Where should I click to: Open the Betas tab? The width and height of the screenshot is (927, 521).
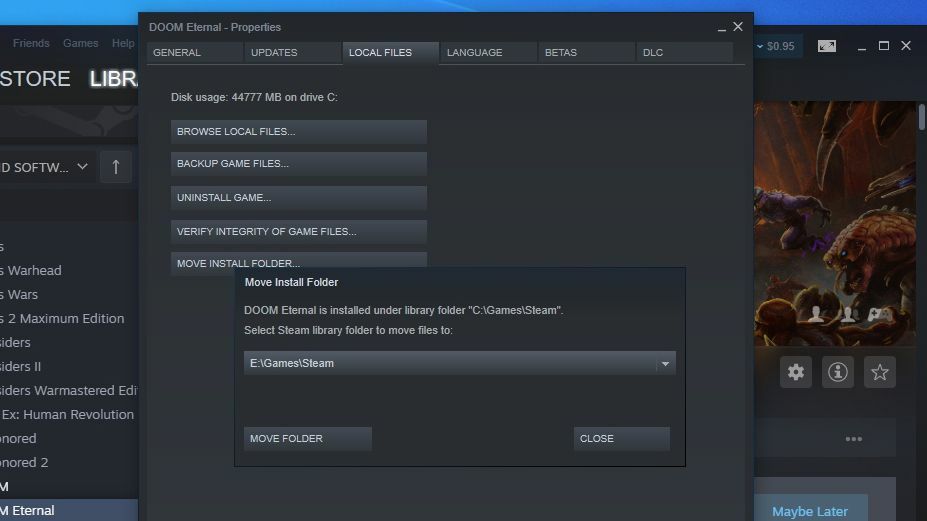pos(586,53)
